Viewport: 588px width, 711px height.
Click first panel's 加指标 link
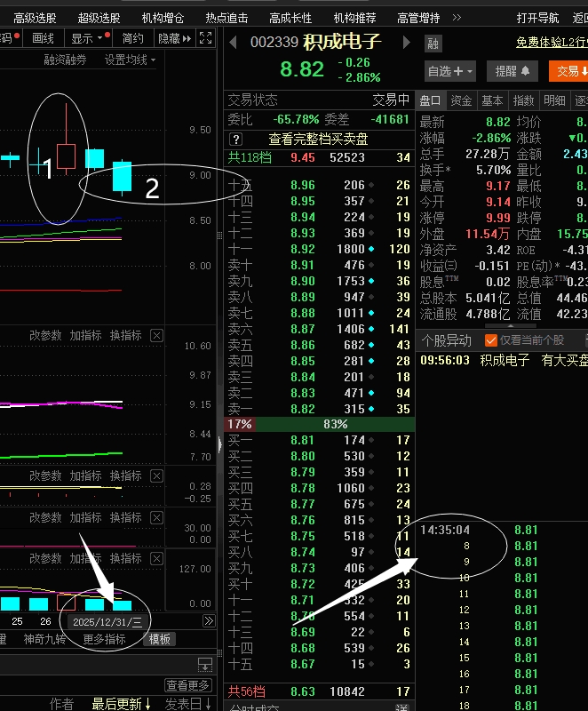pyautogui.click(x=85, y=336)
